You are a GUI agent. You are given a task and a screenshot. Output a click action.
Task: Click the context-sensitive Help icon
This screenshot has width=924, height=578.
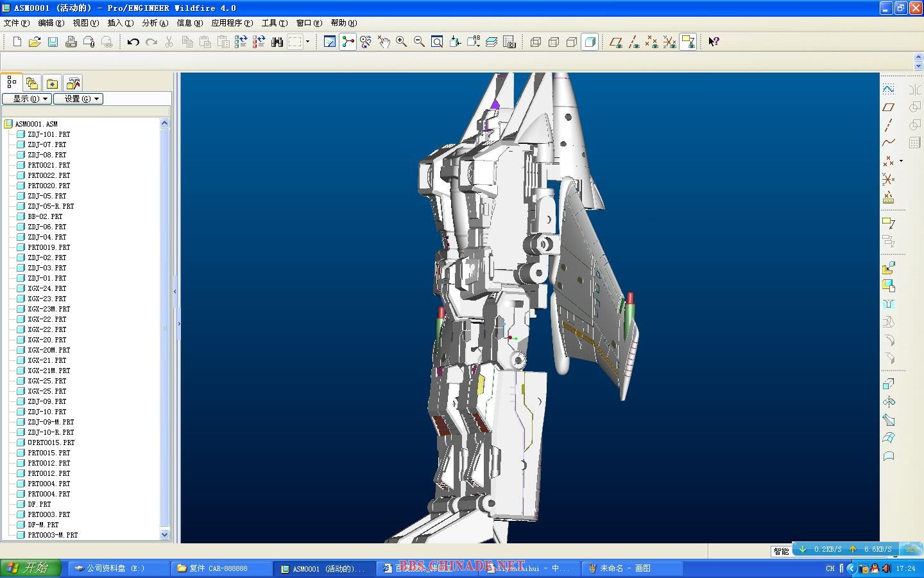coord(714,42)
